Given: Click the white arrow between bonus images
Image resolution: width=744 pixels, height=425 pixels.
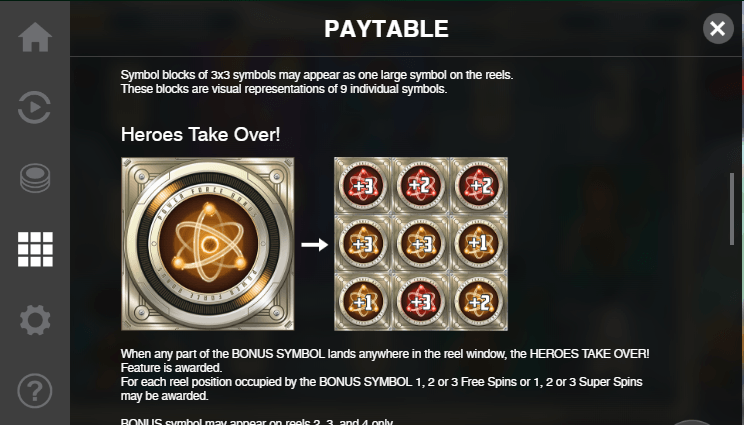Looking at the screenshot, I should (315, 245).
